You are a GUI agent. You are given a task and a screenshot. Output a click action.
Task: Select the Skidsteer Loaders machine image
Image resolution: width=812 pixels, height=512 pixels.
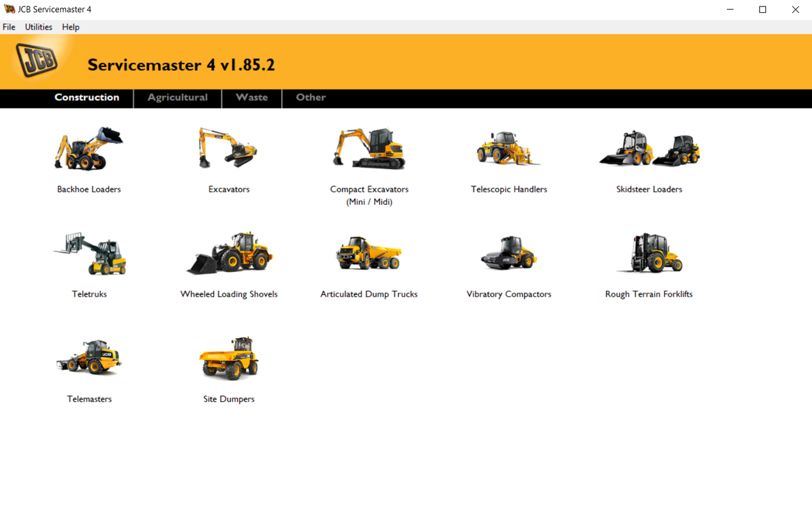[x=649, y=149]
